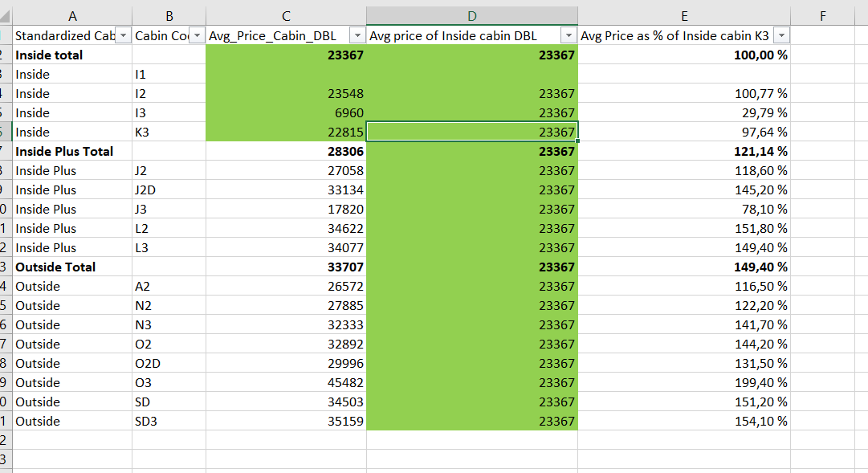This screenshot has height=473, width=868.
Task: Click the percentage 121,14 %
Action: tap(760, 151)
